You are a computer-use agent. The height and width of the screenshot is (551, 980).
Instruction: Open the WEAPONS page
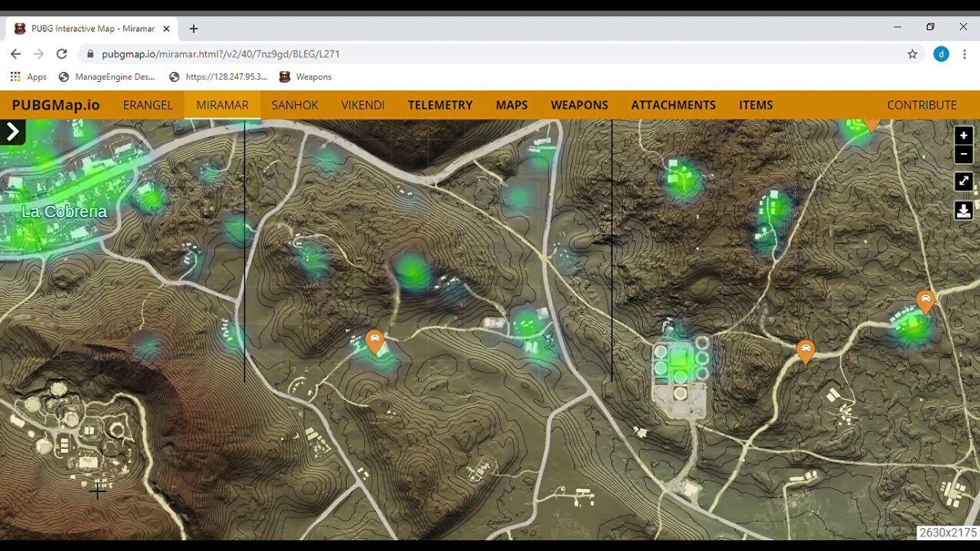(580, 105)
